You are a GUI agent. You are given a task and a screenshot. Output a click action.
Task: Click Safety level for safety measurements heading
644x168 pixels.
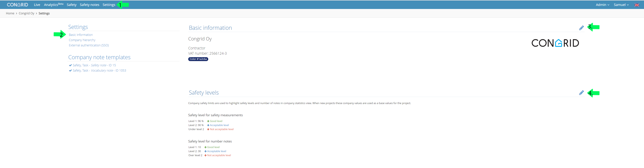click(216, 115)
